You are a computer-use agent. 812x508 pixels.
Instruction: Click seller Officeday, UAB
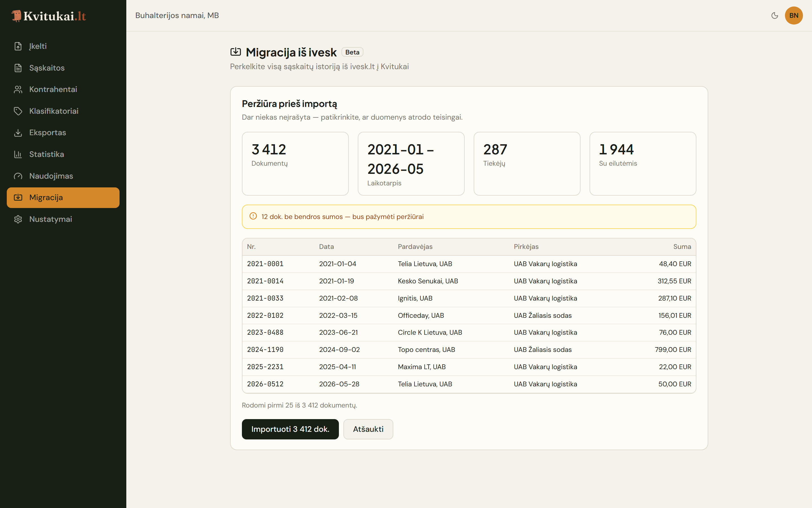421,316
